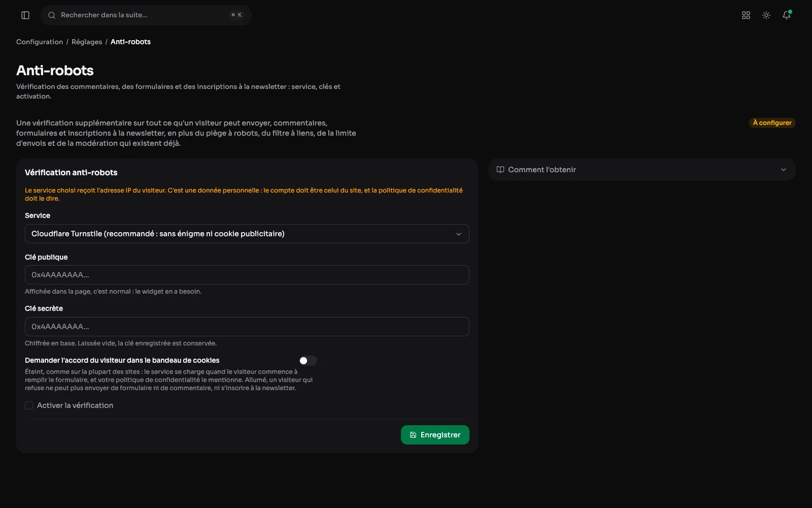
Task: Toggle the sidebar panel icon
Action: tap(25, 15)
